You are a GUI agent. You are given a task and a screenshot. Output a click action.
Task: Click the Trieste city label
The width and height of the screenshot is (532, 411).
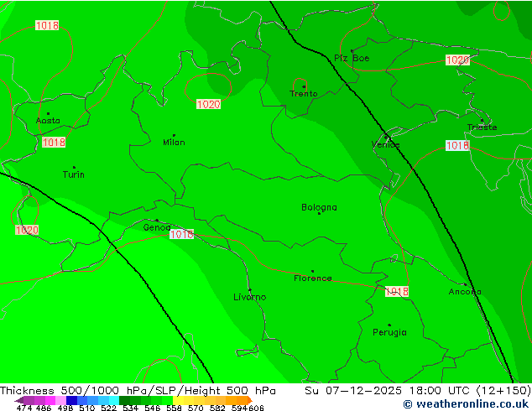[x=482, y=127]
